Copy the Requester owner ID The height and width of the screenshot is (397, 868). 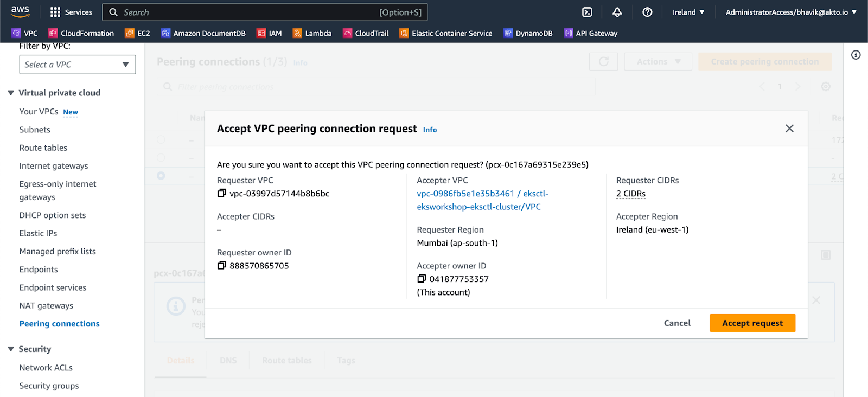[x=221, y=266]
